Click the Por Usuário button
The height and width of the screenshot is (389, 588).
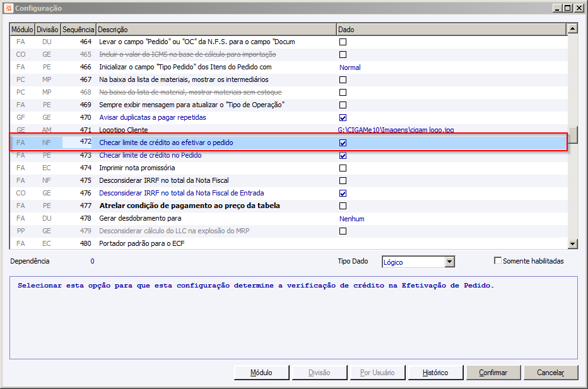point(377,373)
